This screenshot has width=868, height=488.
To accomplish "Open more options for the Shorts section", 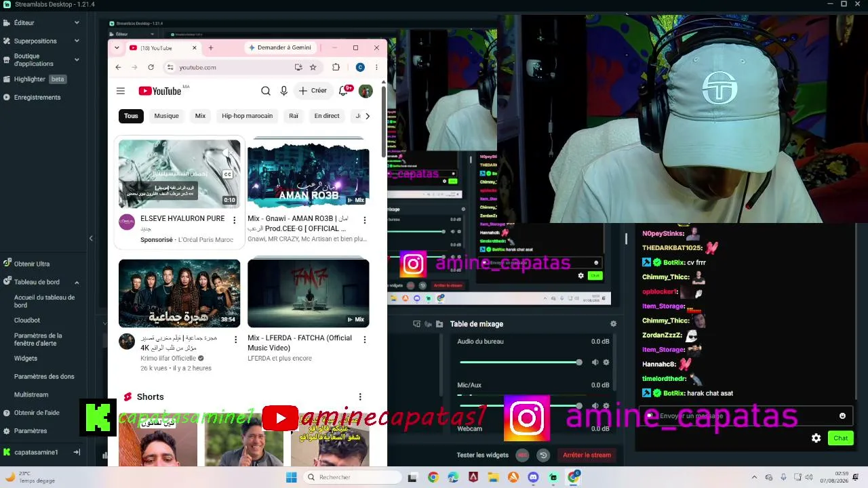I will tap(360, 396).
